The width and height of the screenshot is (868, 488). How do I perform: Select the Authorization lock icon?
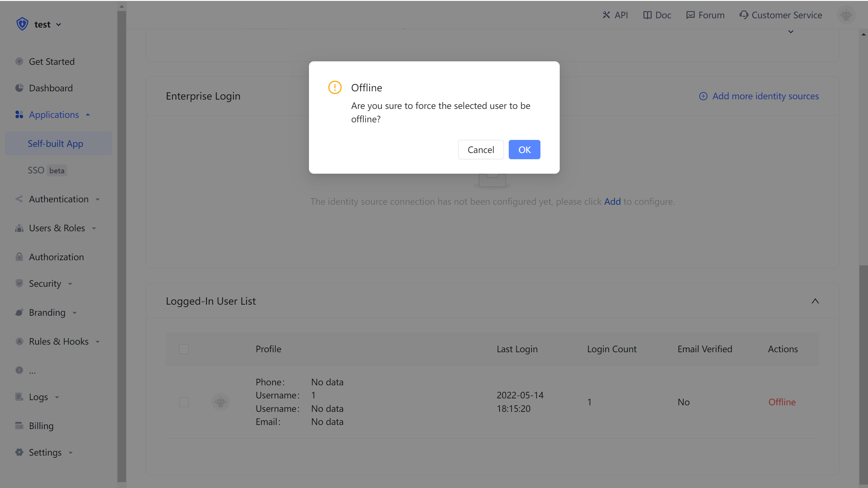click(x=20, y=257)
